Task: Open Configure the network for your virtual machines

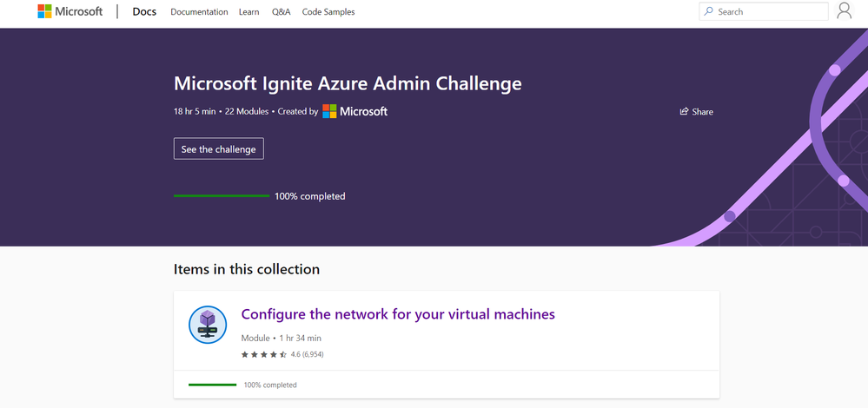Action: pyautogui.click(x=398, y=314)
